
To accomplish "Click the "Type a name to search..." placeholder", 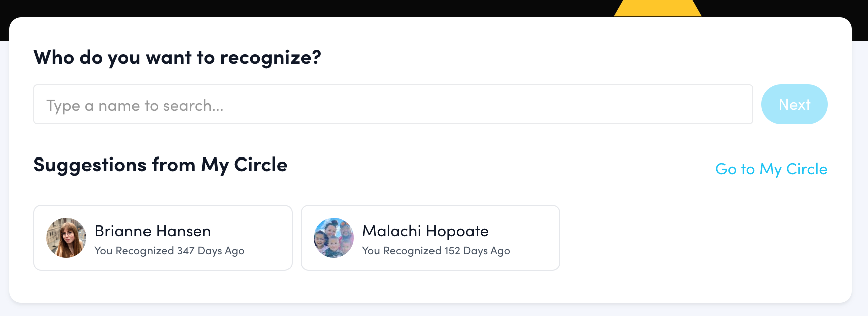I will point(134,106).
